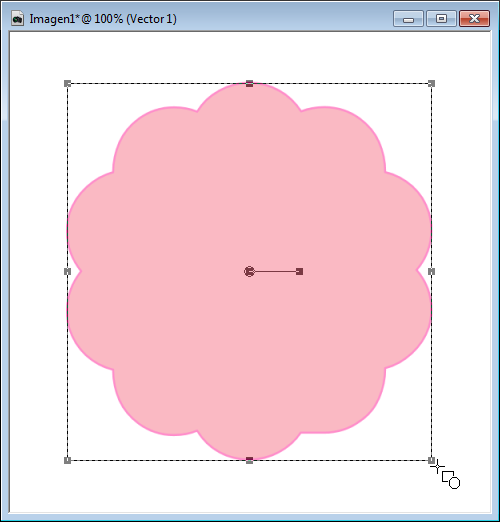The width and height of the screenshot is (500, 522).
Task: Click the bottom-right corner selection handle
Action: [x=431, y=460]
